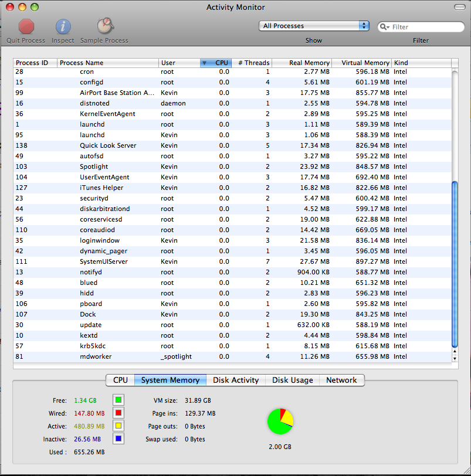
Task: Click the green Free memory color swatch
Action: [118, 400]
